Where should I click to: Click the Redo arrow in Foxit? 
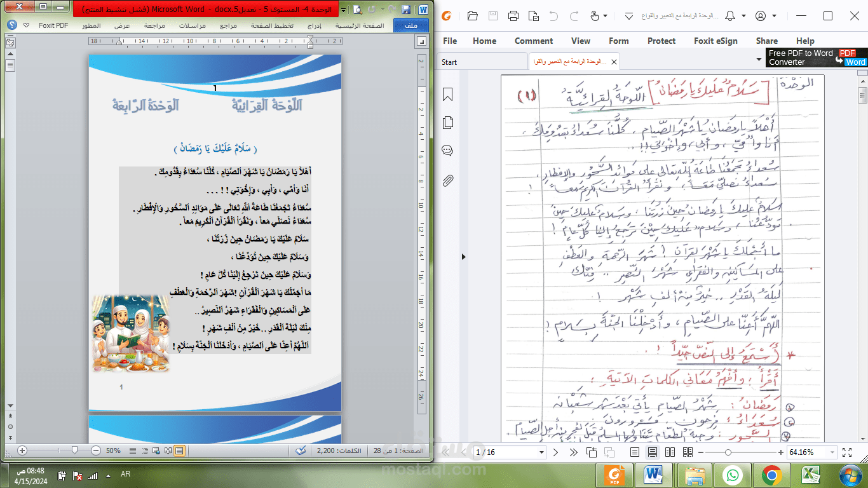click(573, 16)
